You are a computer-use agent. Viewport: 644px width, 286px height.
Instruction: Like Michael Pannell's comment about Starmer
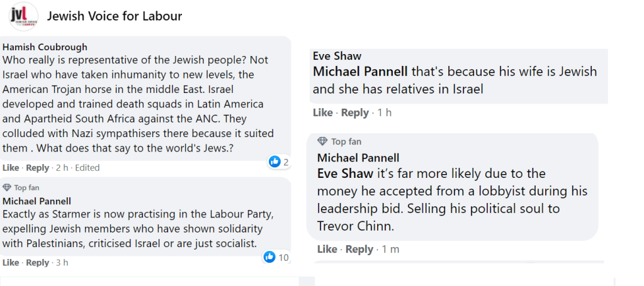tap(11, 263)
